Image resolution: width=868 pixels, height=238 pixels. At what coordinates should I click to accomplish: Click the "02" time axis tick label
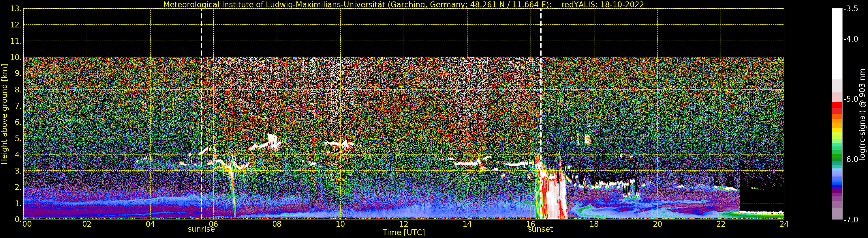click(x=87, y=224)
